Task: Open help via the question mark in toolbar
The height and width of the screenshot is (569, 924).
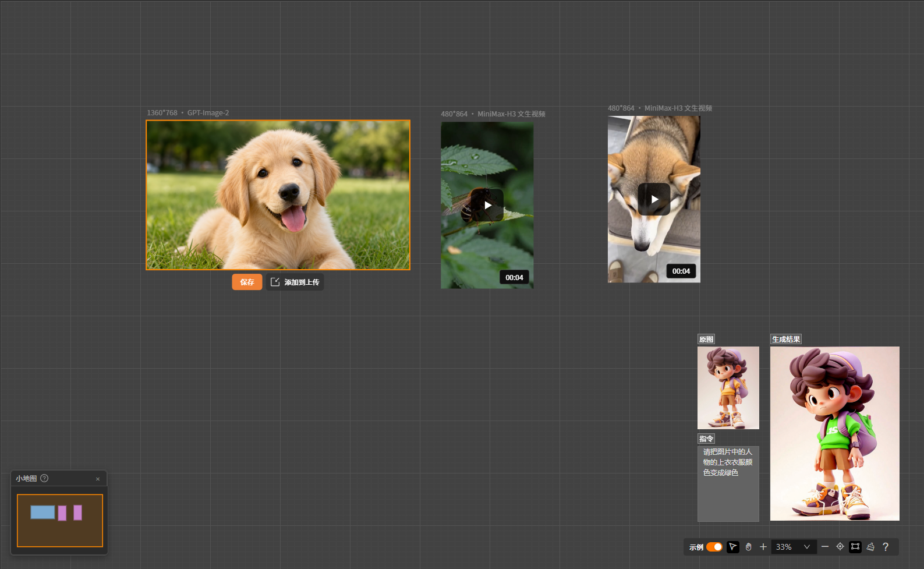Action: click(x=886, y=547)
